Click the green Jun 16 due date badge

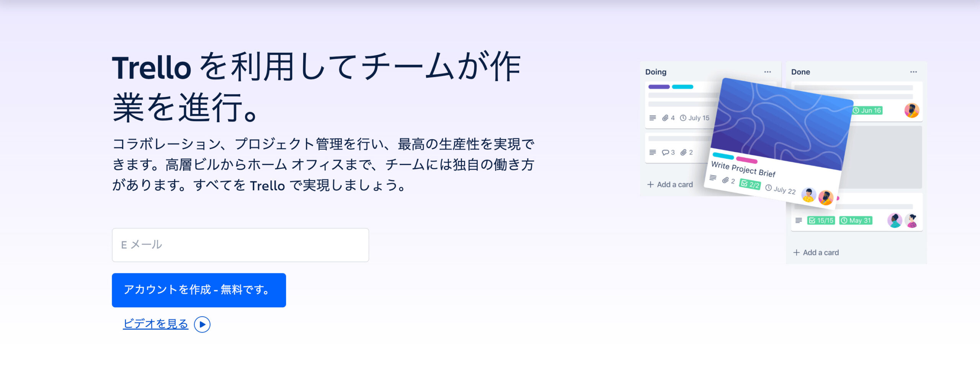tap(867, 111)
